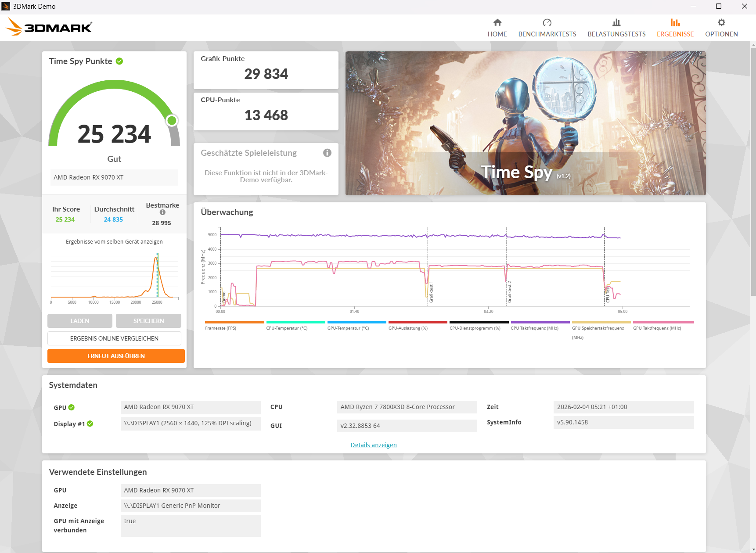Click the Display #1 resolution value

pyautogui.click(x=191, y=424)
